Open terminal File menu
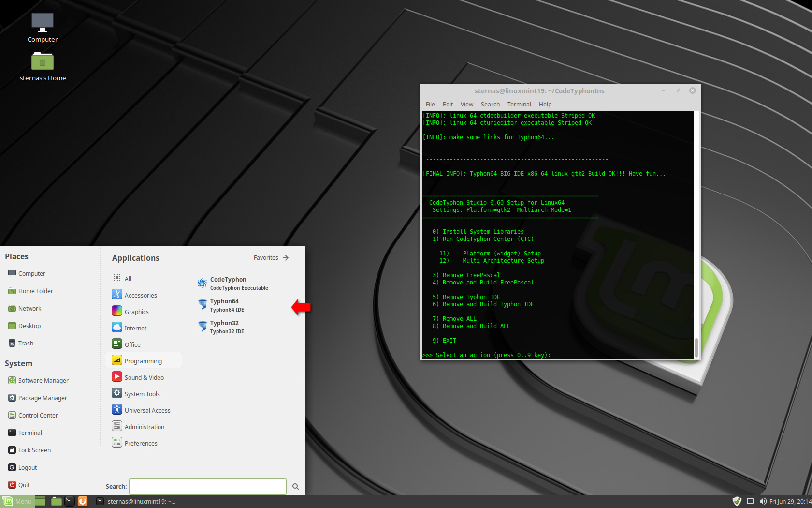This screenshot has width=812, height=508. point(430,104)
